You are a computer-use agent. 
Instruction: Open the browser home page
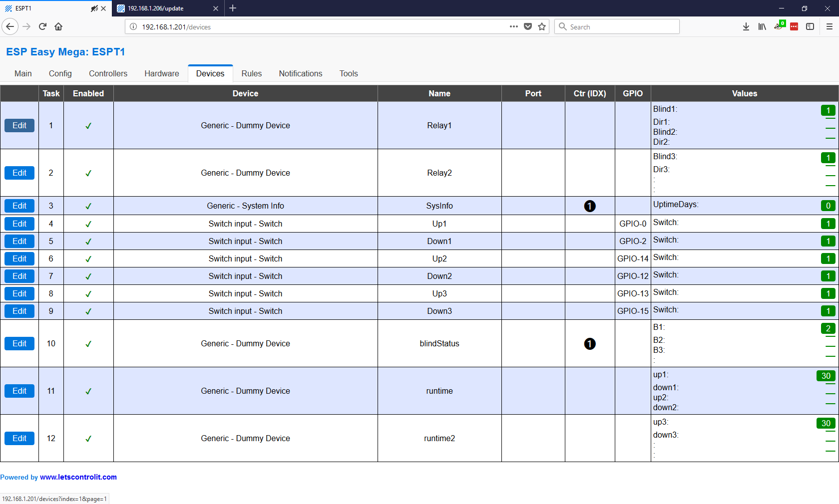pos(58,26)
